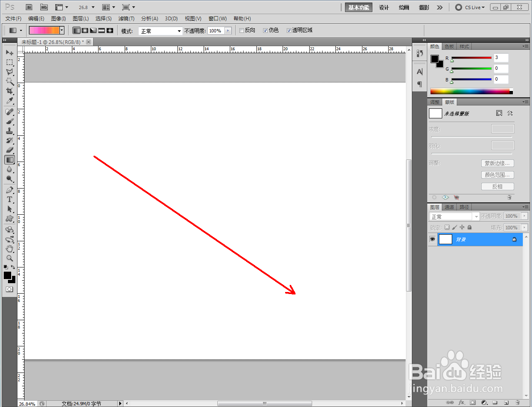Switch to 设计 workspace
Image resolution: width=532 pixels, height=407 pixels.
pos(384,7)
